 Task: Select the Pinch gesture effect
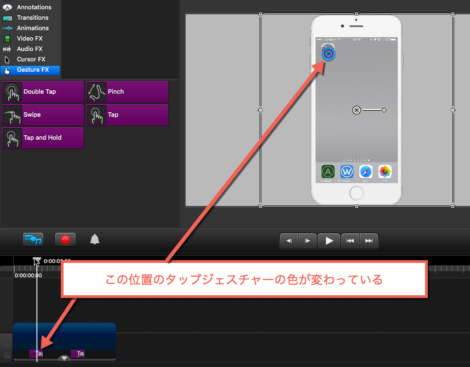[x=127, y=92]
